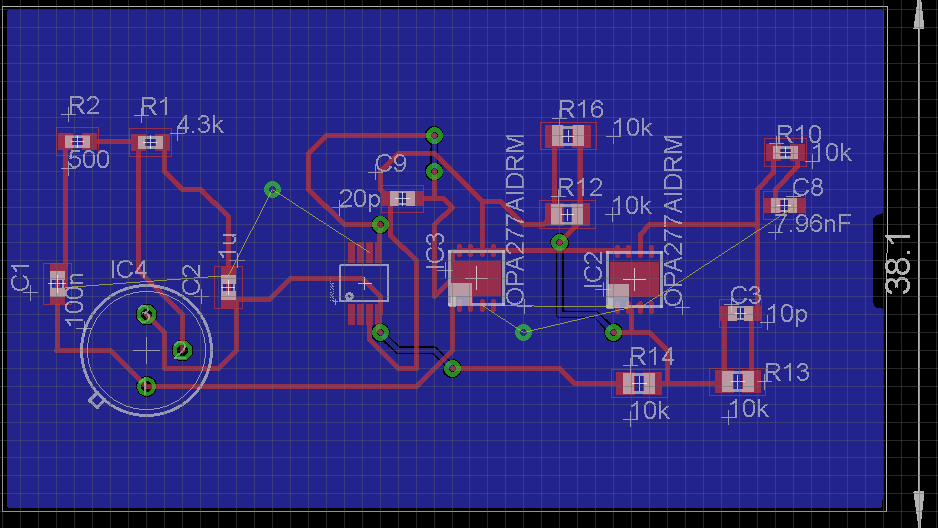The width and height of the screenshot is (938, 528).
Task: Select the R2 resistor pad
Action: [77, 142]
